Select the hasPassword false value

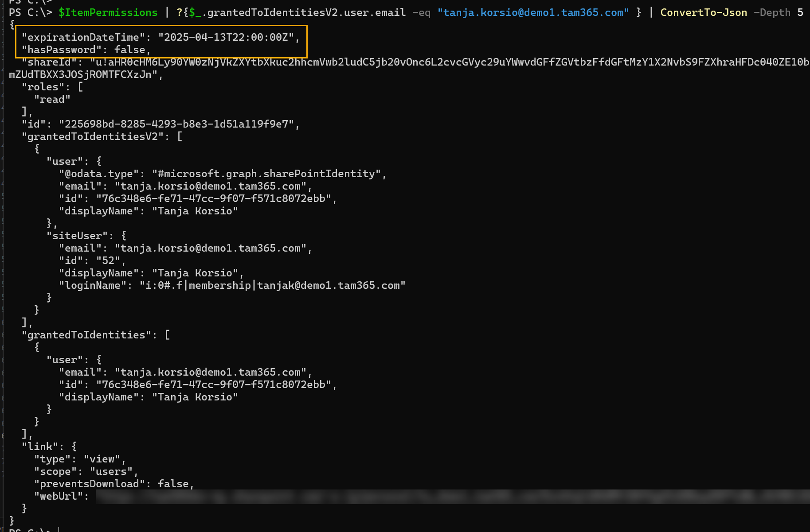coord(129,50)
